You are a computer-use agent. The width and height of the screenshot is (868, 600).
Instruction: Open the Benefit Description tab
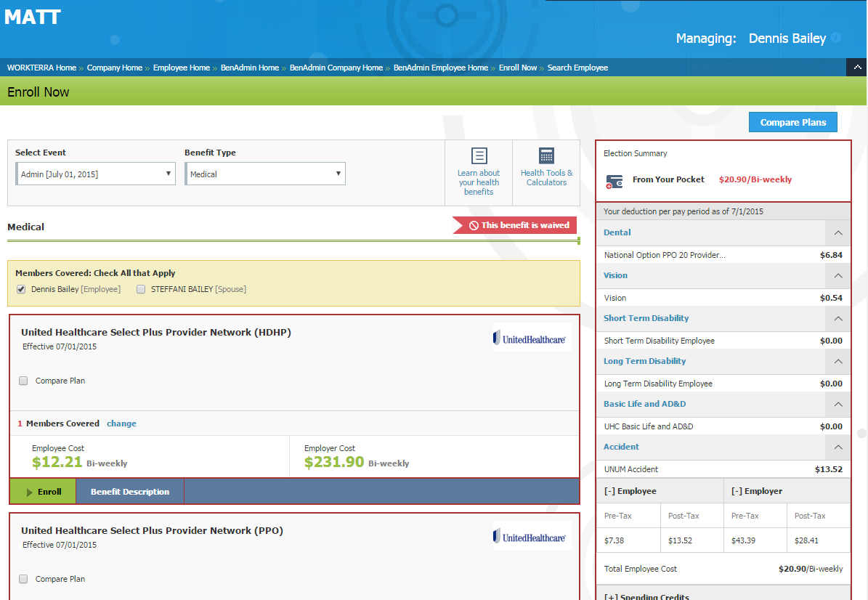130,492
